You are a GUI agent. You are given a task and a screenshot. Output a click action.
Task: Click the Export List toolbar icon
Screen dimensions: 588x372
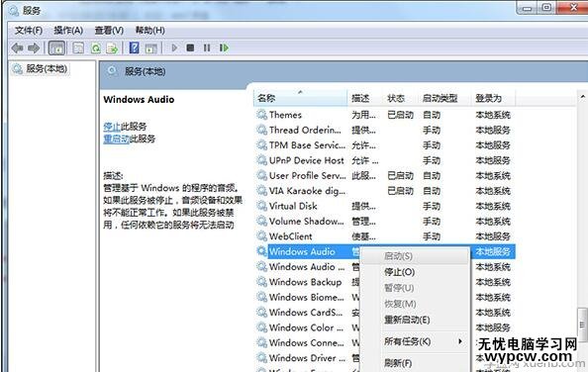coord(112,47)
